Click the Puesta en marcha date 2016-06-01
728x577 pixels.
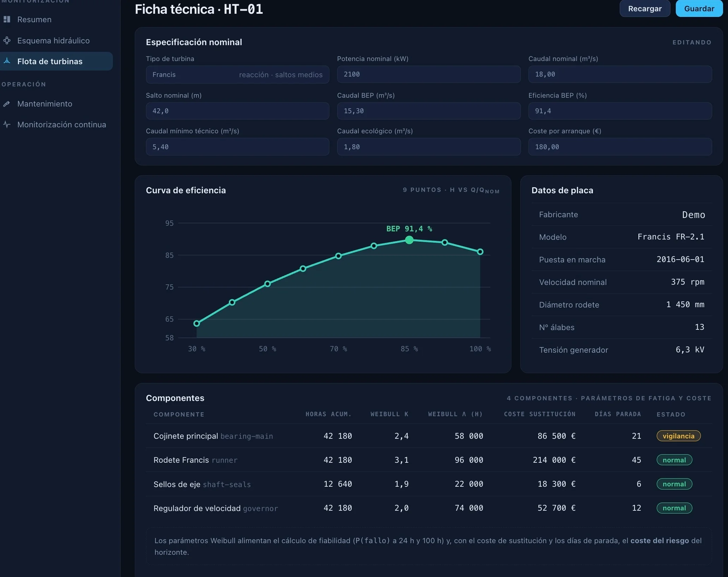(680, 259)
